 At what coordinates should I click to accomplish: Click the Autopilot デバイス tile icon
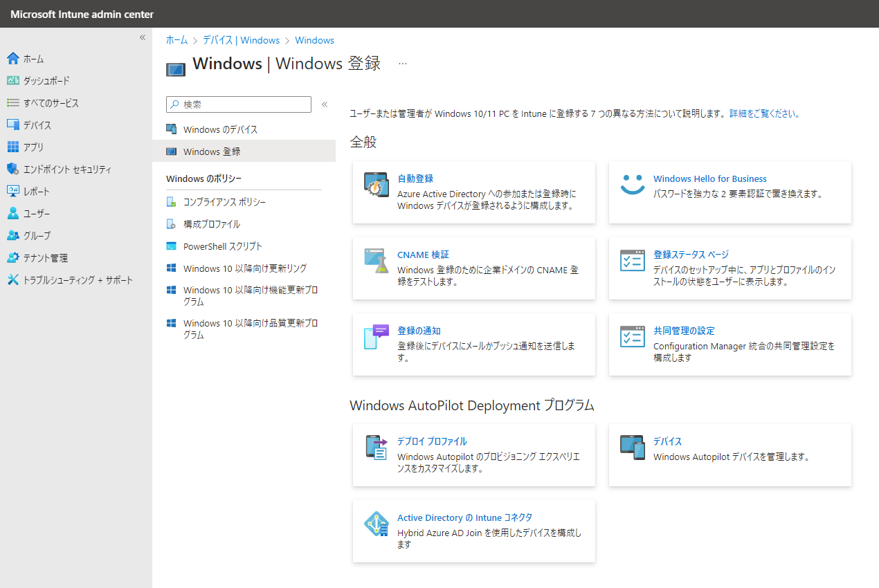click(633, 448)
